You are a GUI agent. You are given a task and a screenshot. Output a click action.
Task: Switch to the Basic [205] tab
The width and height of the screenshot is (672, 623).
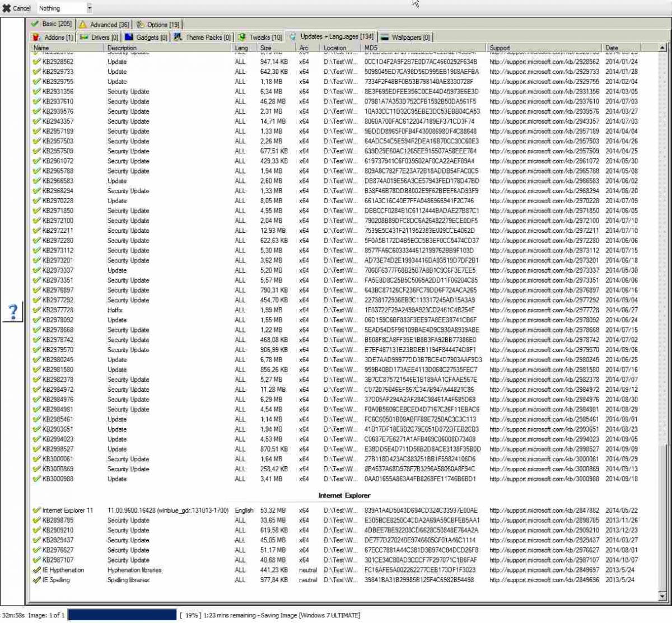[x=51, y=24]
